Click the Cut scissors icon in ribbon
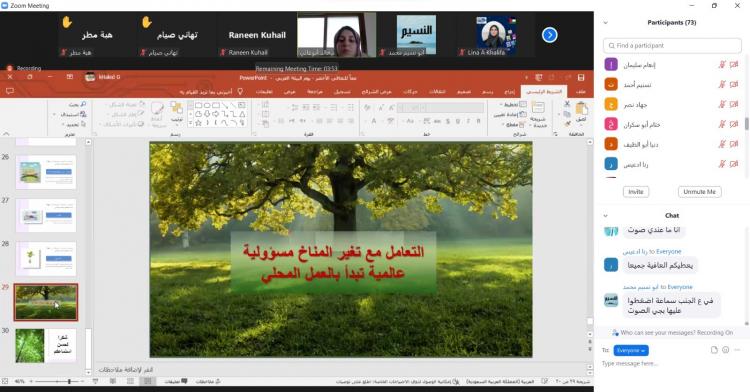Screen dimensions: 750x392 (567, 104)
